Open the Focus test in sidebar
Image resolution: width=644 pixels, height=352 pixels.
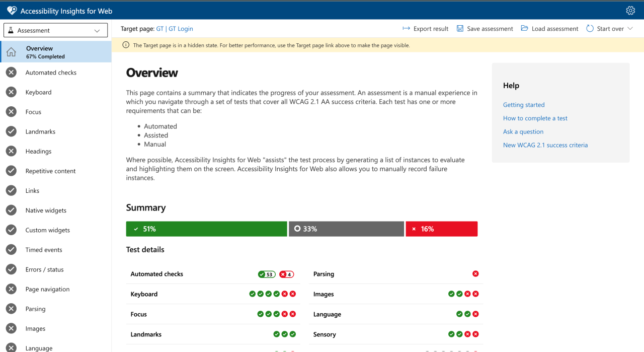point(56,112)
